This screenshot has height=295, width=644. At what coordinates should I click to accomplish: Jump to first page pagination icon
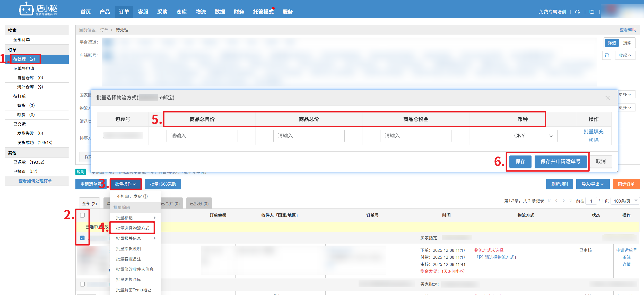pos(549,201)
